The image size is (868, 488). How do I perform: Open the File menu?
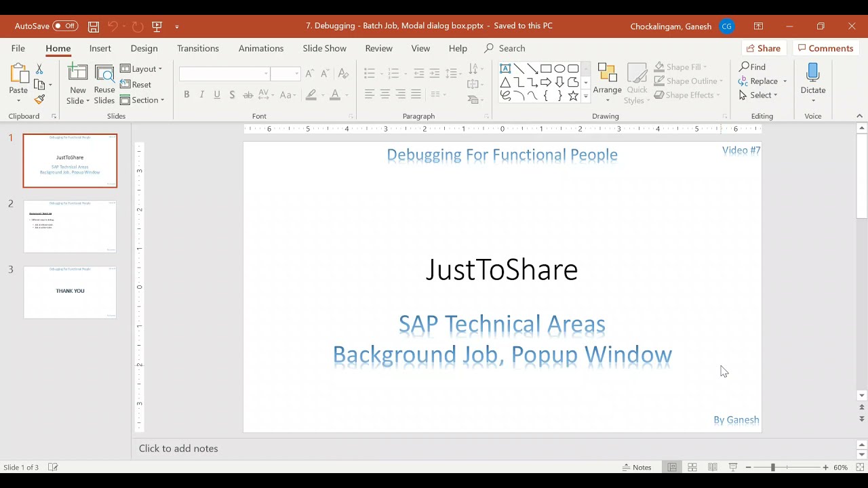point(18,48)
